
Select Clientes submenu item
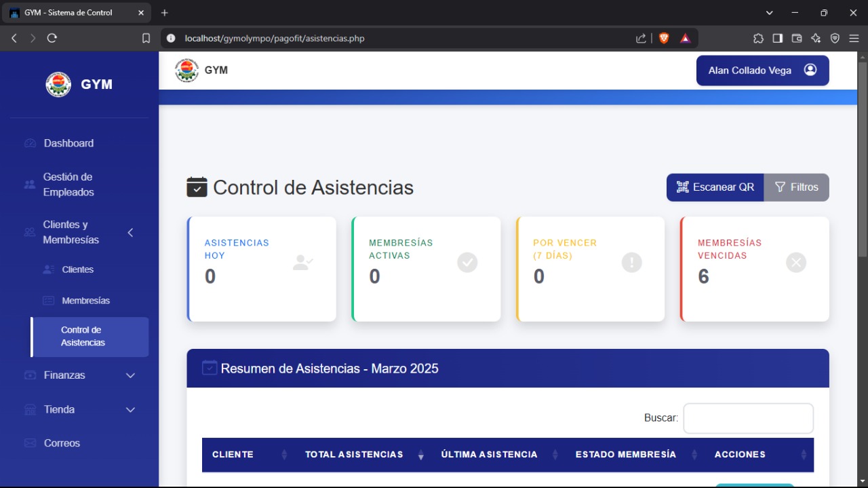tap(77, 269)
